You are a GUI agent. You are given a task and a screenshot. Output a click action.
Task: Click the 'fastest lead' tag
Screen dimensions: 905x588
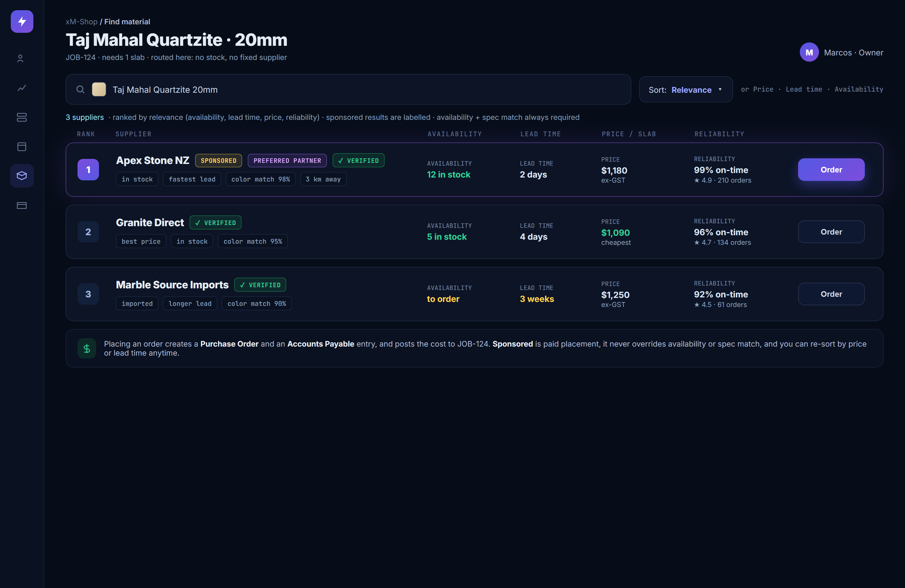click(x=192, y=179)
